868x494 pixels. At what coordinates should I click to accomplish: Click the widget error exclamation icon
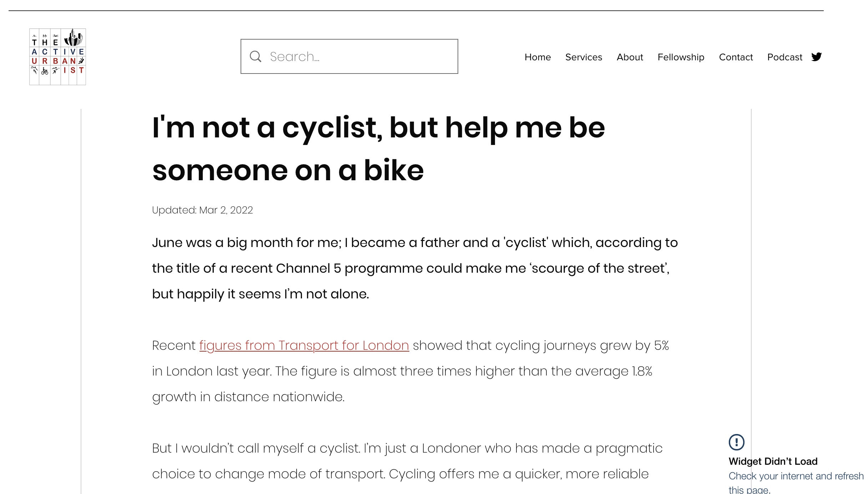[736, 442]
